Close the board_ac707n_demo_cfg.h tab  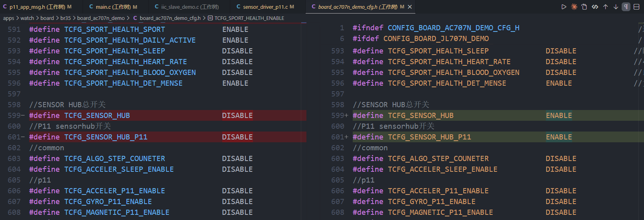pyautogui.click(x=410, y=7)
